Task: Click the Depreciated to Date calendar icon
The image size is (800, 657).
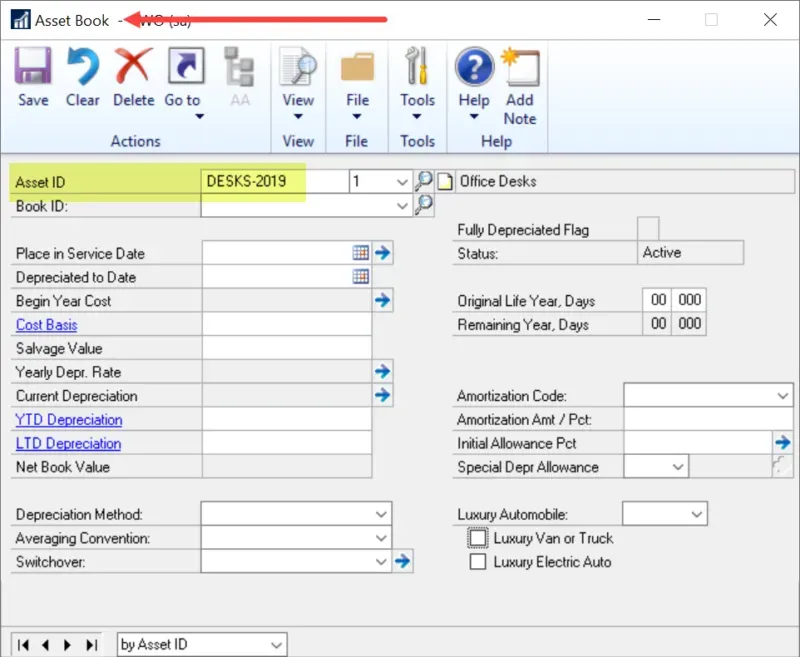Action: [x=361, y=277]
